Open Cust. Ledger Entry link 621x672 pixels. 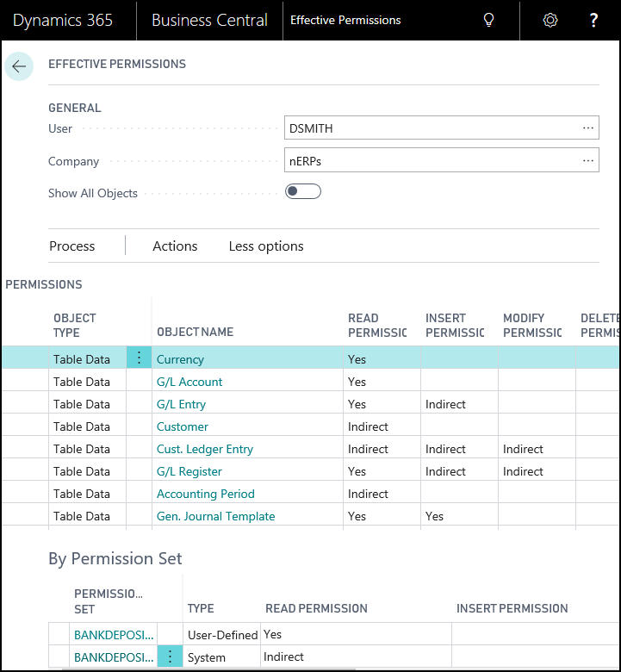(205, 449)
